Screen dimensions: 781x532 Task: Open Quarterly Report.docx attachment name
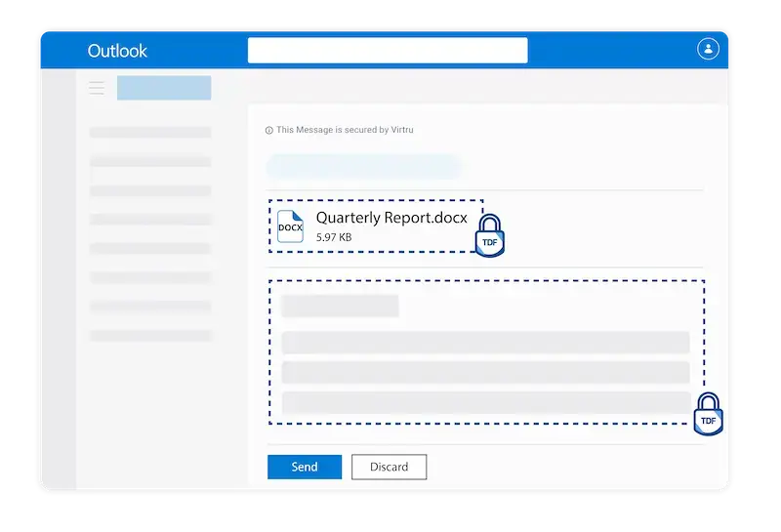click(391, 217)
